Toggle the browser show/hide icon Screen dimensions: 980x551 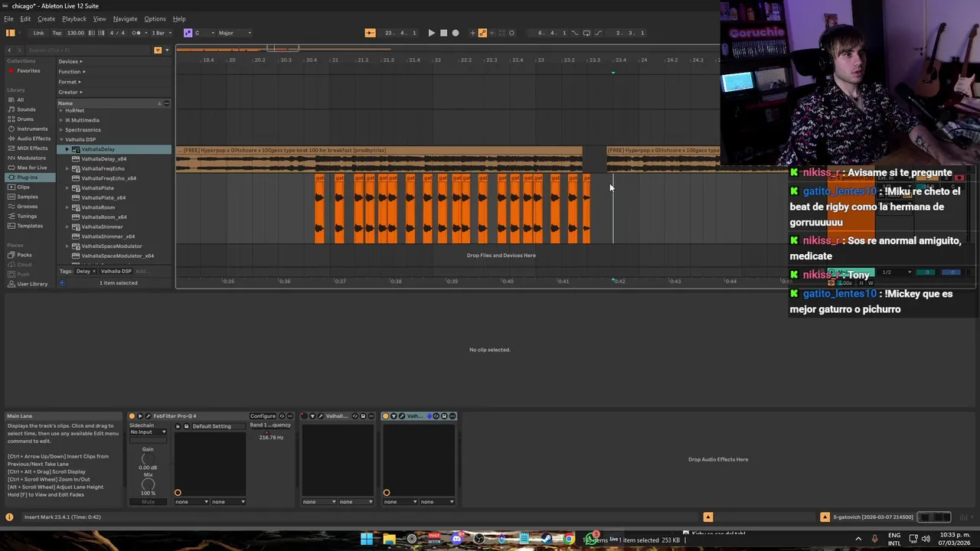10,33
